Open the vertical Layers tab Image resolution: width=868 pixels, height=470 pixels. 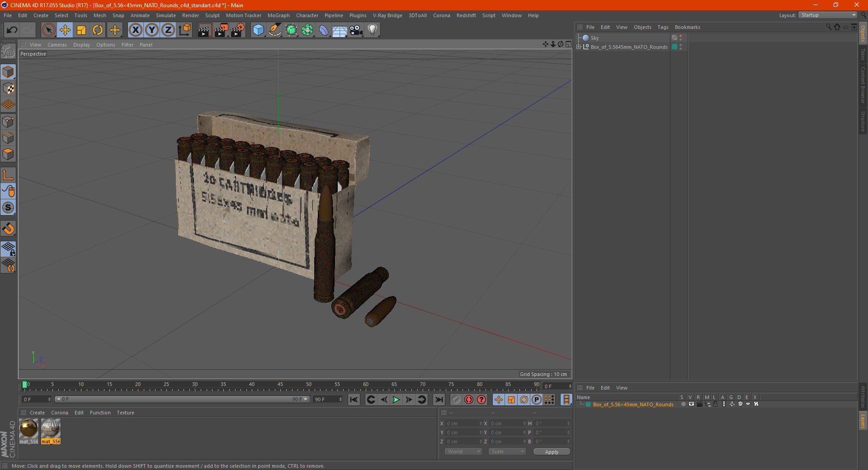(863, 421)
